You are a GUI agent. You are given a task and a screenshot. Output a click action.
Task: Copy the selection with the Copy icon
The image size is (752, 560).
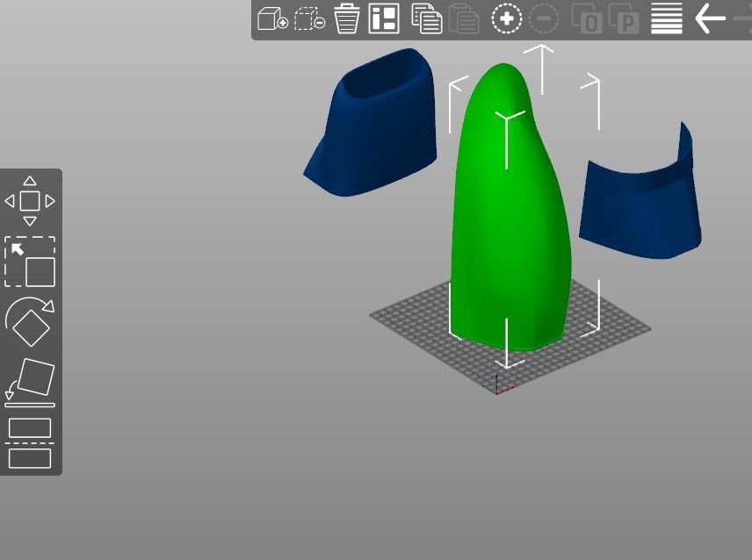tap(427, 18)
